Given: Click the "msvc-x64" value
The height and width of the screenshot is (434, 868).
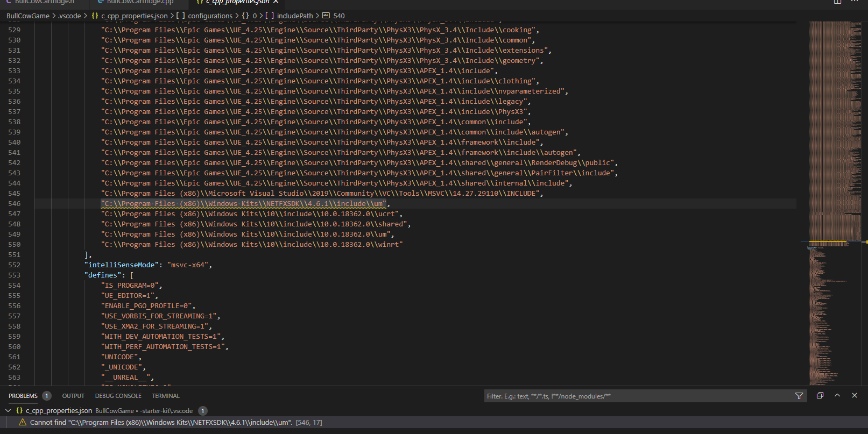Looking at the screenshot, I should click(x=188, y=265).
